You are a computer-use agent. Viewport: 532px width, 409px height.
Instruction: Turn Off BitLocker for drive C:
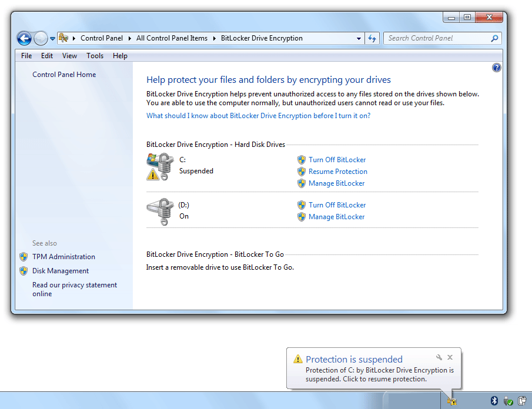(337, 160)
